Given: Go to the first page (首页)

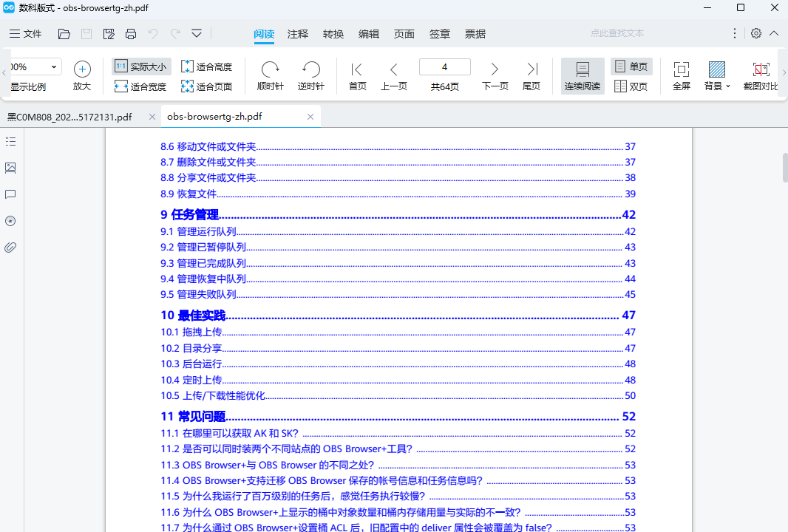Looking at the screenshot, I should (x=357, y=76).
